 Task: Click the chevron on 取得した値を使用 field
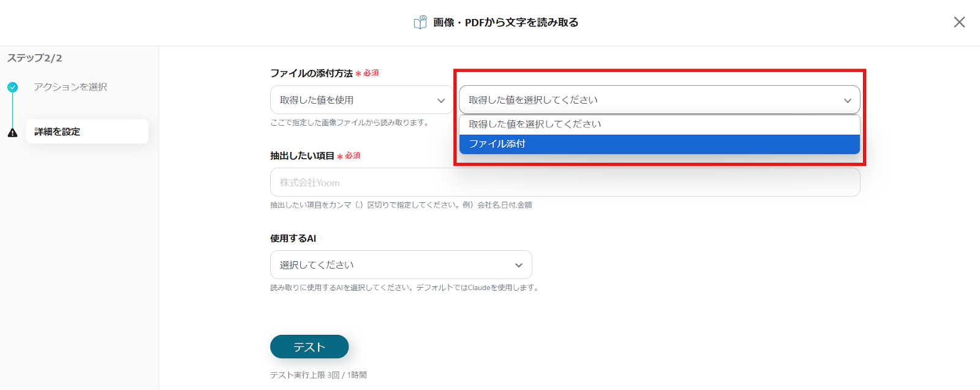point(441,101)
